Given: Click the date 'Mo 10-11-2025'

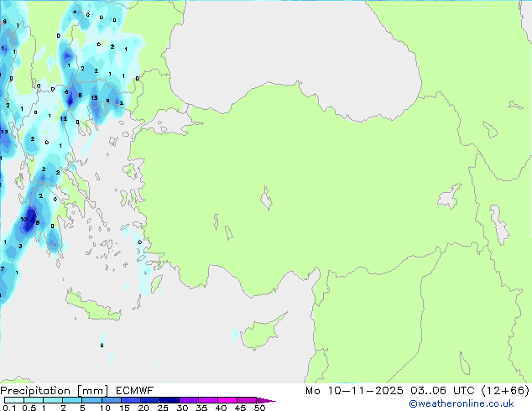Looking at the screenshot, I should [x=354, y=391].
